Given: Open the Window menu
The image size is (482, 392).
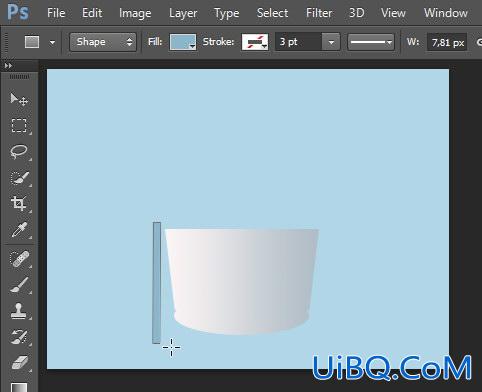Looking at the screenshot, I should pyautogui.click(x=446, y=13).
